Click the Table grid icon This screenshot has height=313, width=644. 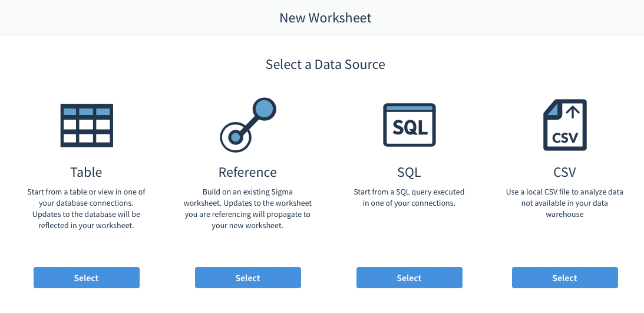(x=87, y=126)
